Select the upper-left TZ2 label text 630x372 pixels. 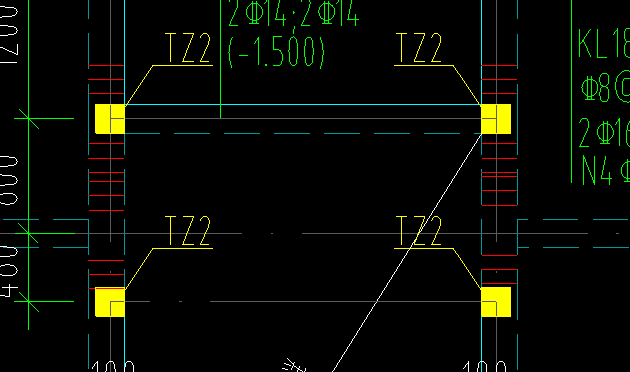click(188, 48)
